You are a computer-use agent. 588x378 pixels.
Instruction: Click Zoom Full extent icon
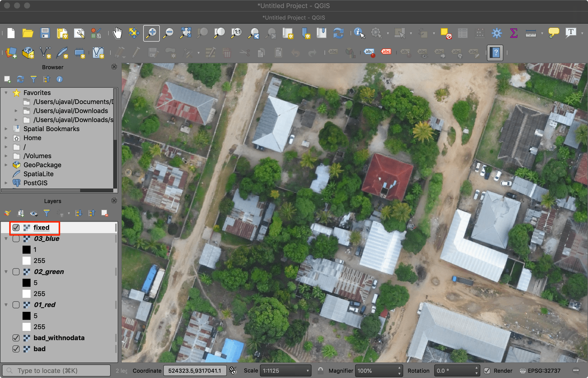pyautogui.click(x=186, y=33)
